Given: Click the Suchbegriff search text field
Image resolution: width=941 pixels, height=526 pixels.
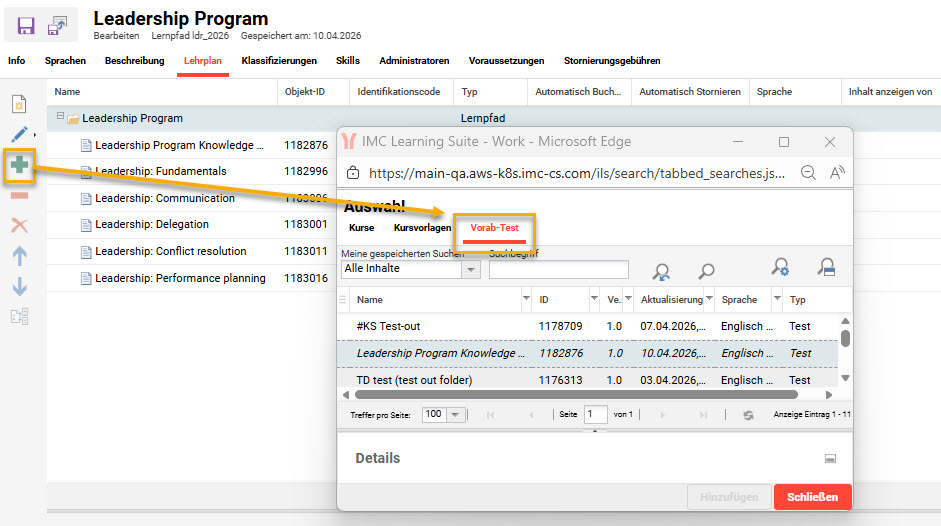Looking at the screenshot, I should click(558, 269).
